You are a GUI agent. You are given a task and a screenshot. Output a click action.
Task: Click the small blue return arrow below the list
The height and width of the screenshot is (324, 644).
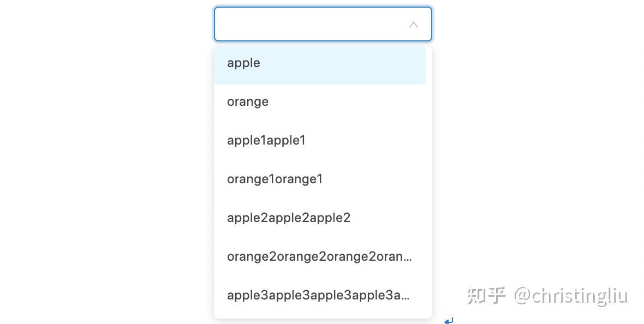449,320
